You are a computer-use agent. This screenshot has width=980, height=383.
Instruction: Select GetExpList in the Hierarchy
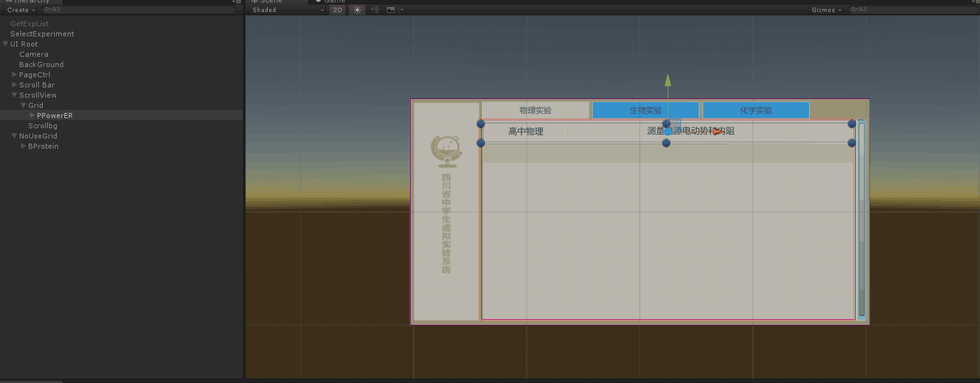click(x=29, y=24)
